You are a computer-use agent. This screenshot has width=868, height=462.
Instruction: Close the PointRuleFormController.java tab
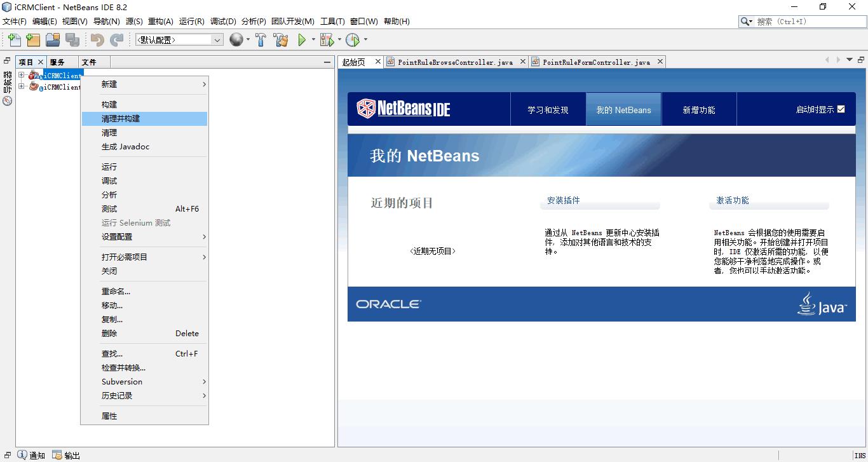660,62
